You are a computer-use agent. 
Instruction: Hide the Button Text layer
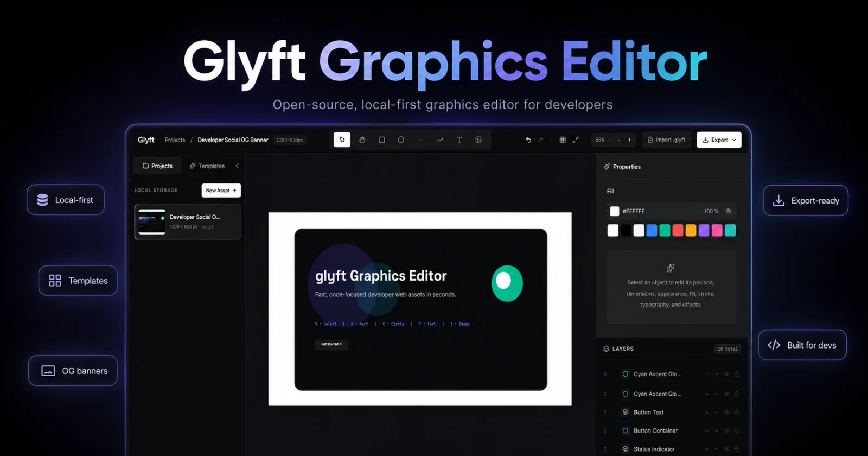click(727, 413)
